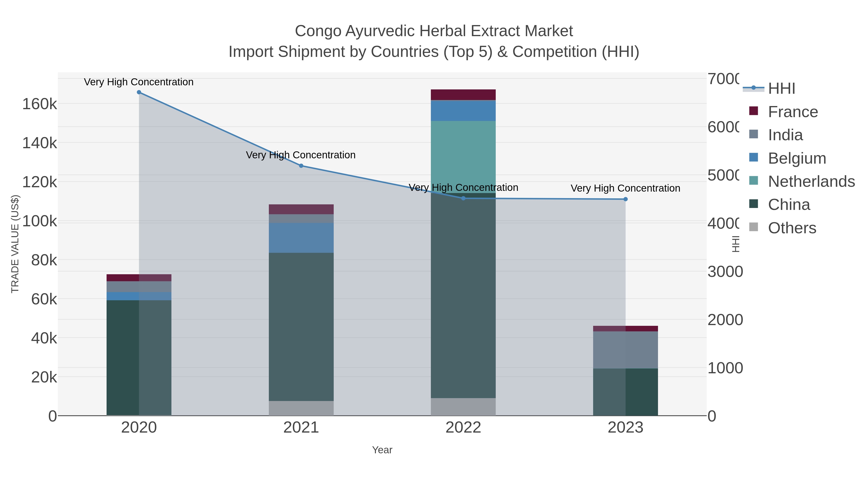Click the HHI line marker for 2022
Image resolution: width=868 pixels, height=488 pixels.
[x=463, y=198]
